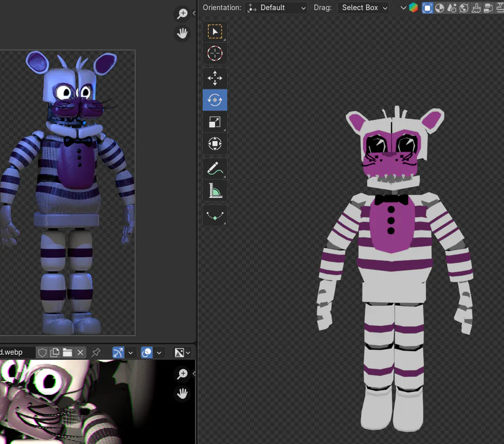Expand the lower image editor sidebar arrow
Image resolution: width=504 pixels, height=444 pixels.
click(x=194, y=373)
